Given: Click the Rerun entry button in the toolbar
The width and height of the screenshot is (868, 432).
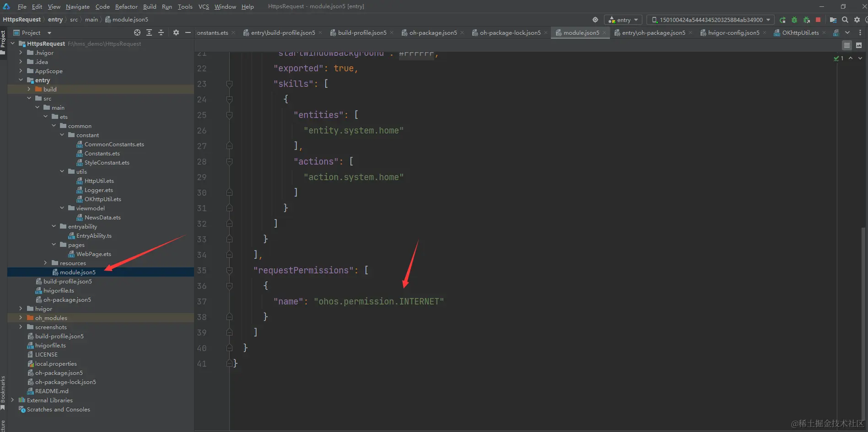Looking at the screenshot, I should tap(782, 20).
